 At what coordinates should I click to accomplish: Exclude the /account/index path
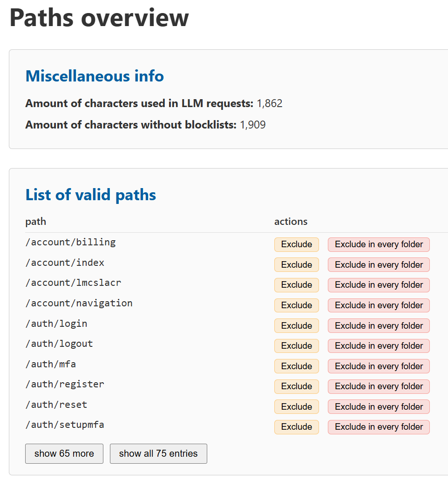click(296, 264)
